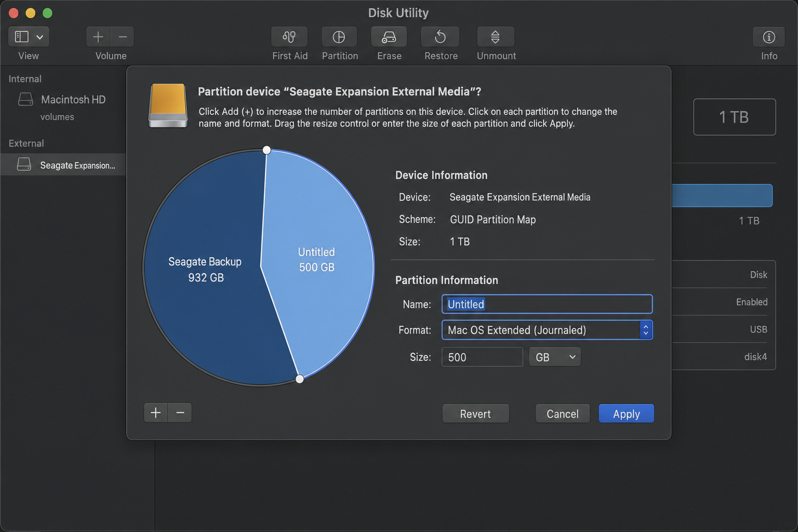Screen dimensions: 798x532
Task: Click the Disk value in info table
Action: tap(759, 275)
